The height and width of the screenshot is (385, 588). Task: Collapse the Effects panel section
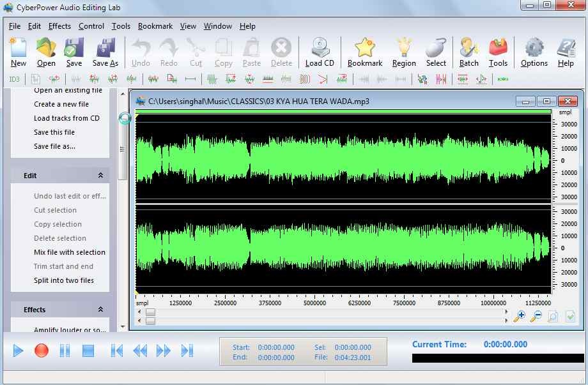[x=100, y=310]
